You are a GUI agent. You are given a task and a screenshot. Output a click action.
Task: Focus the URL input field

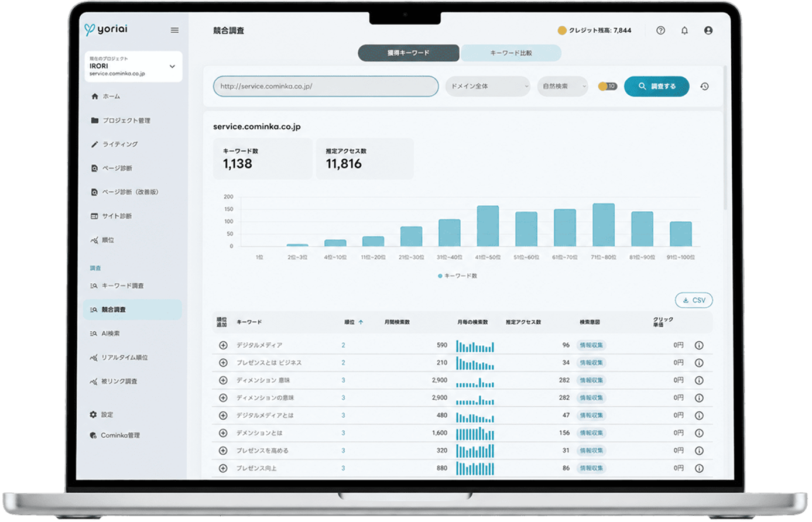pyautogui.click(x=326, y=86)
